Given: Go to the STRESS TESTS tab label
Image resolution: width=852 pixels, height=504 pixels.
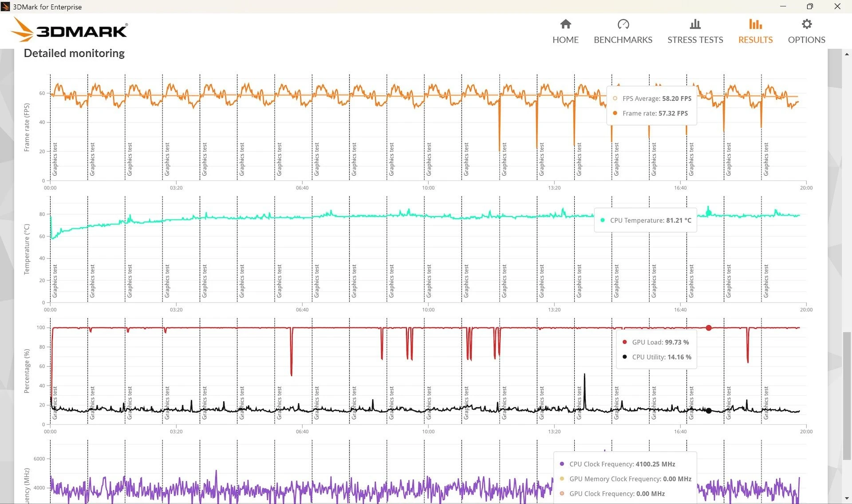Looking at the screenshot, I should (x=695, y=40).
